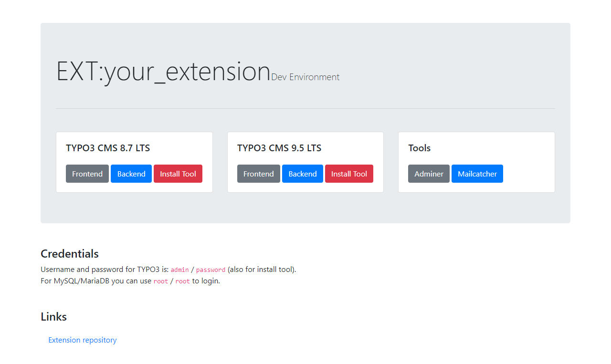The height and width of the screenshot is (364, 611).
Task: Click the Links heading
Action: (54, 317)
